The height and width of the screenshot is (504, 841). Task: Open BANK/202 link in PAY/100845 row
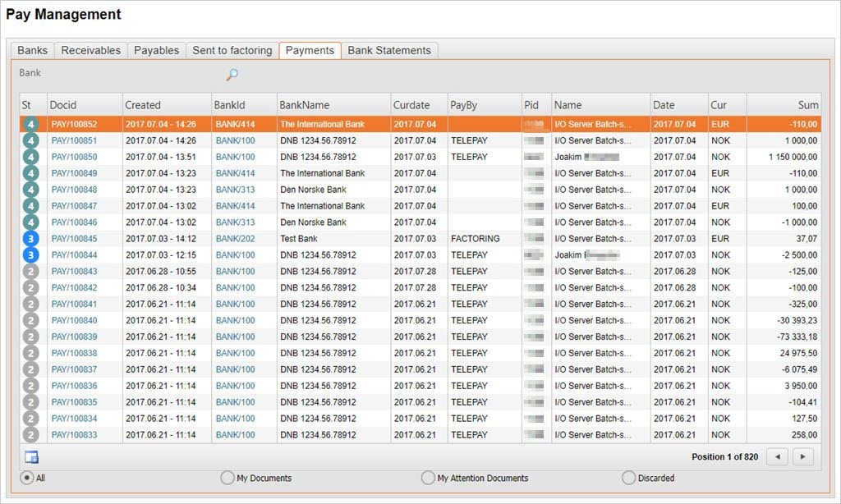[236, 239]
